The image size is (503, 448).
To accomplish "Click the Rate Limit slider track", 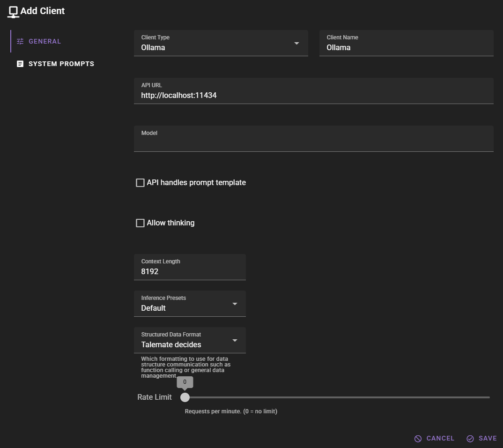I will (x=338, y=397).
